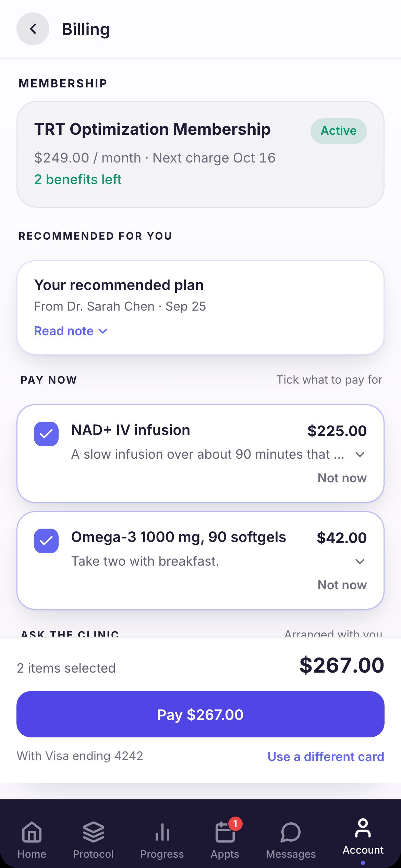This screenshot has height=868, width=401.
Task: Open the Account person icon
Action: tap(363, 828)
